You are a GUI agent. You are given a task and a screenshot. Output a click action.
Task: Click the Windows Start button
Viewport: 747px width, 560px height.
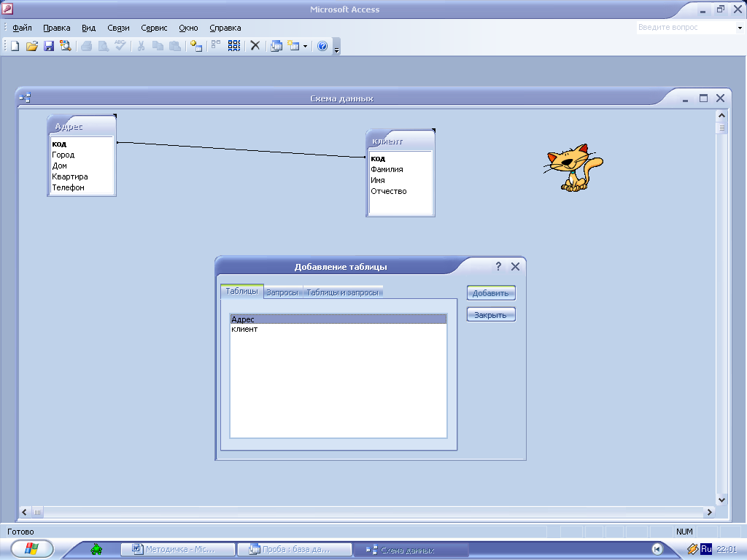(32, 548)
